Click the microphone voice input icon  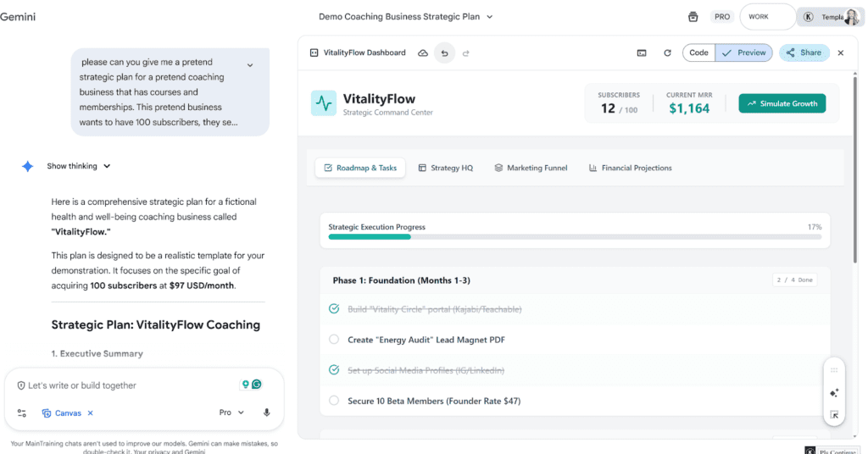tap(267, 412)
